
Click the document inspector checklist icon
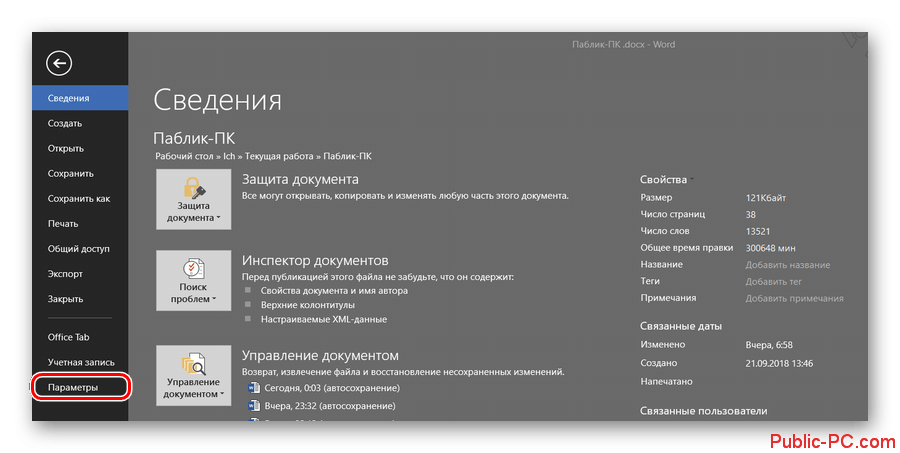(x=193, y=268)
